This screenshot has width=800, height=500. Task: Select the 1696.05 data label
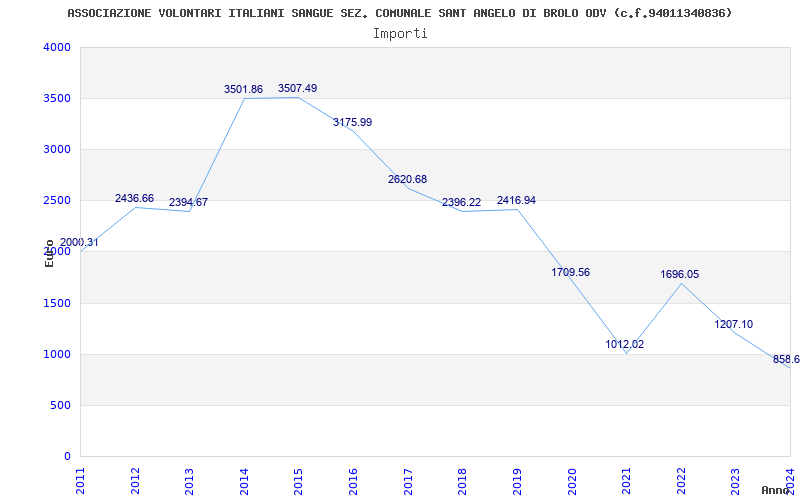[680, 274]
